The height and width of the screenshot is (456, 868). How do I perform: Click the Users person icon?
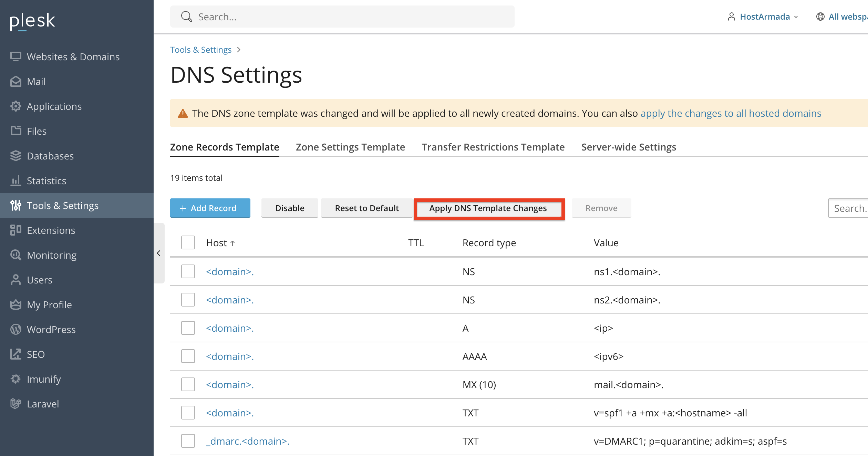pos(16,280)
